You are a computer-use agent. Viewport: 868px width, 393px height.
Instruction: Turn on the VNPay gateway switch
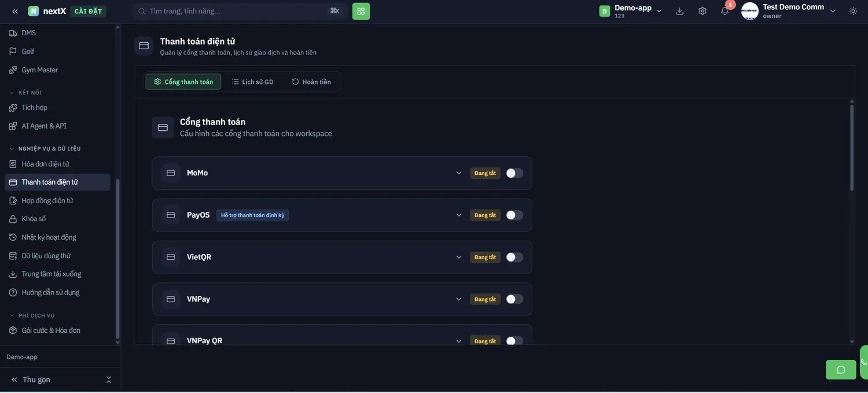pos(514,299)
